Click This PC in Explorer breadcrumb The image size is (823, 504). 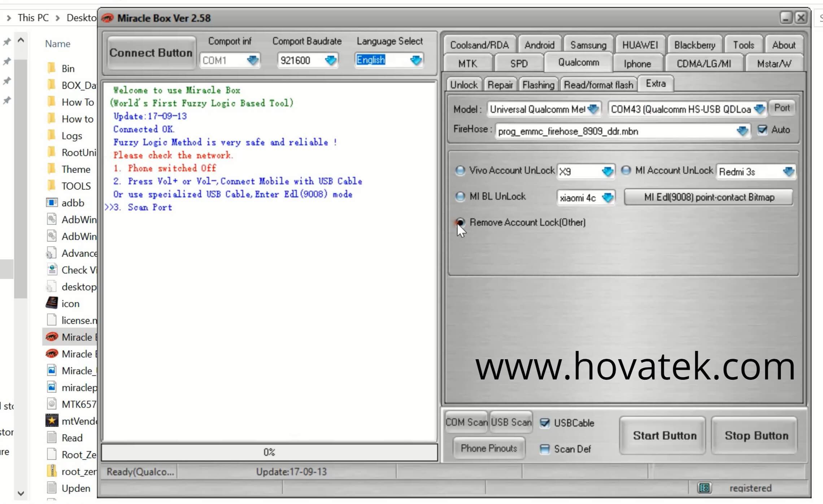(x=33, y=18)
